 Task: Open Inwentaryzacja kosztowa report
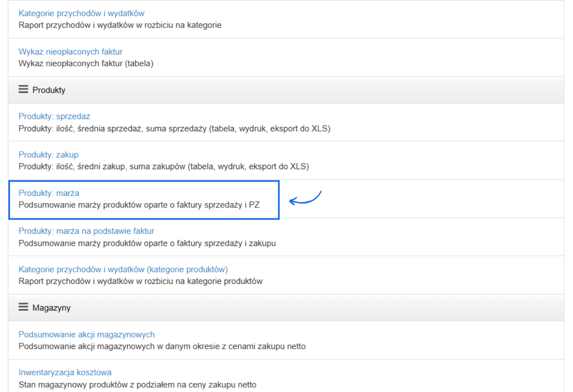65,373
